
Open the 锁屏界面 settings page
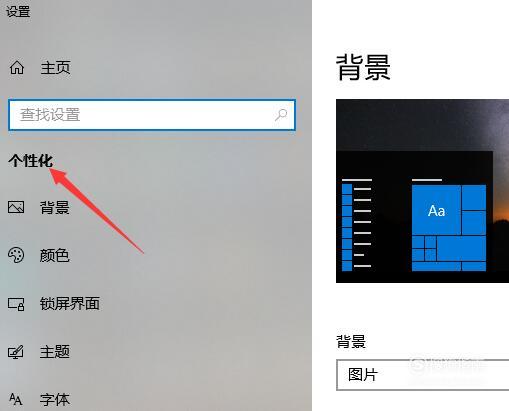point(70,304)
